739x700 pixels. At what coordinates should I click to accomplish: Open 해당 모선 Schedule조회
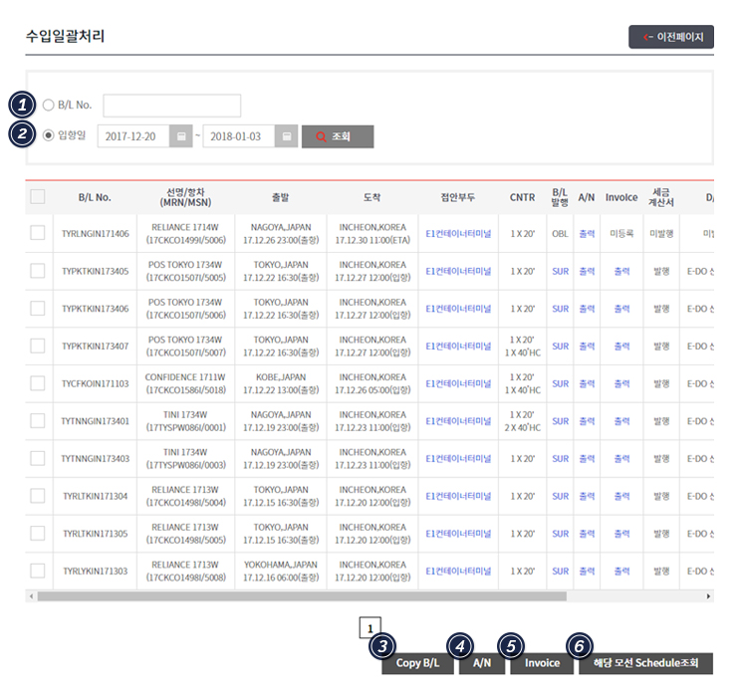(x=645, y=663)
